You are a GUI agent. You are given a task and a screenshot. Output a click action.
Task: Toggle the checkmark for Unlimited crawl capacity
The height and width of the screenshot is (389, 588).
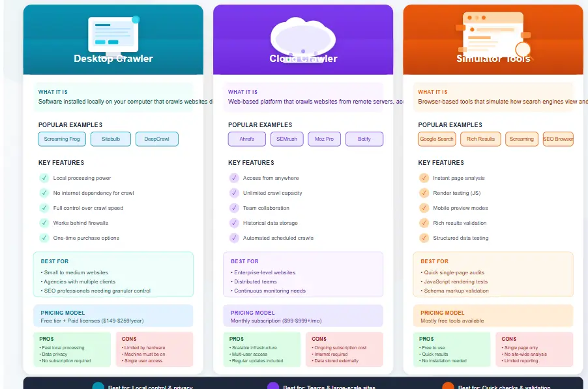[x=234, y=192]
